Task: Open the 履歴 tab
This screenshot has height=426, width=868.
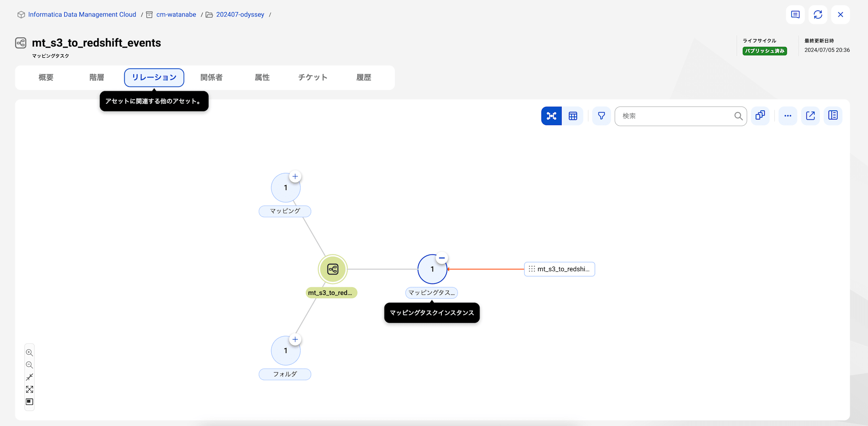Action: click(x=364, y=78)
